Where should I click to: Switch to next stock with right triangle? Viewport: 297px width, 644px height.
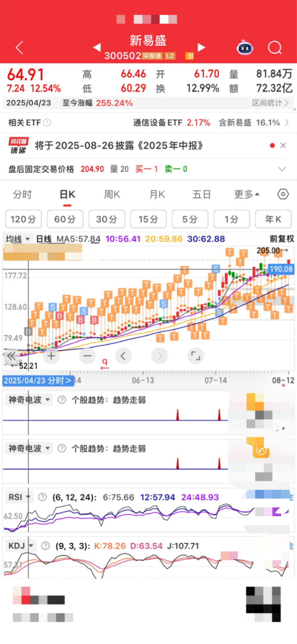201,47
